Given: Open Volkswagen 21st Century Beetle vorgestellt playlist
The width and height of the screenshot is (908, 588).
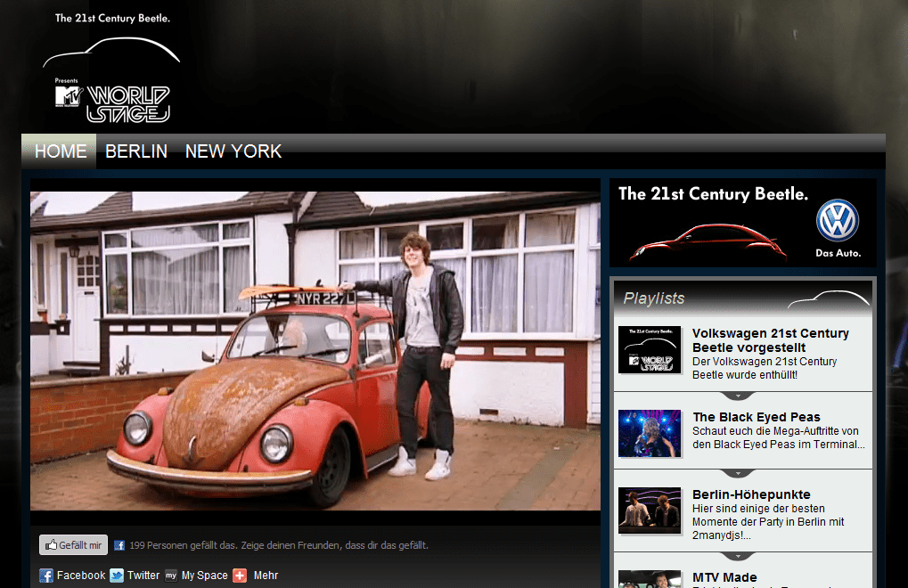Looking at the screenshot, I should pyautogui.click(x=770, y=340).
